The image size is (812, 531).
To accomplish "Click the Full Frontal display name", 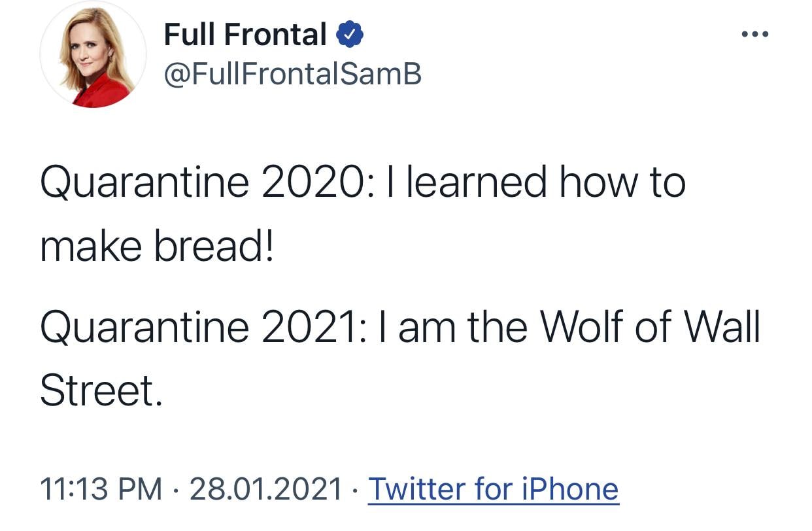I will [x=245, y=35].
